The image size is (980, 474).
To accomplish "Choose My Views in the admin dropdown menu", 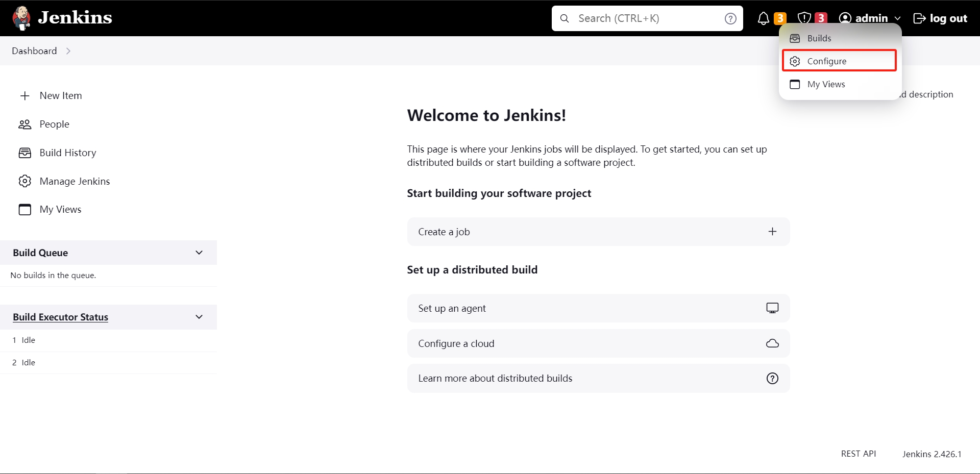I will click(826, 84).
